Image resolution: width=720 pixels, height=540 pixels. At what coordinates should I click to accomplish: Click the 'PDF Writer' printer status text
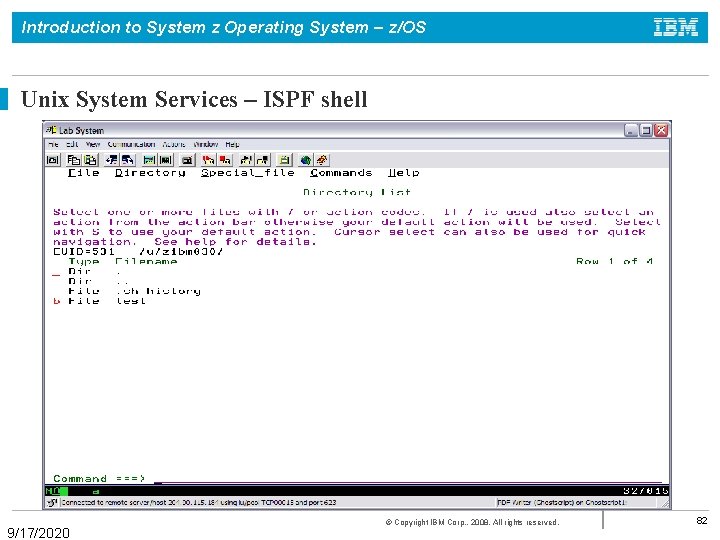pyautogui.click(x=562, y=503)
